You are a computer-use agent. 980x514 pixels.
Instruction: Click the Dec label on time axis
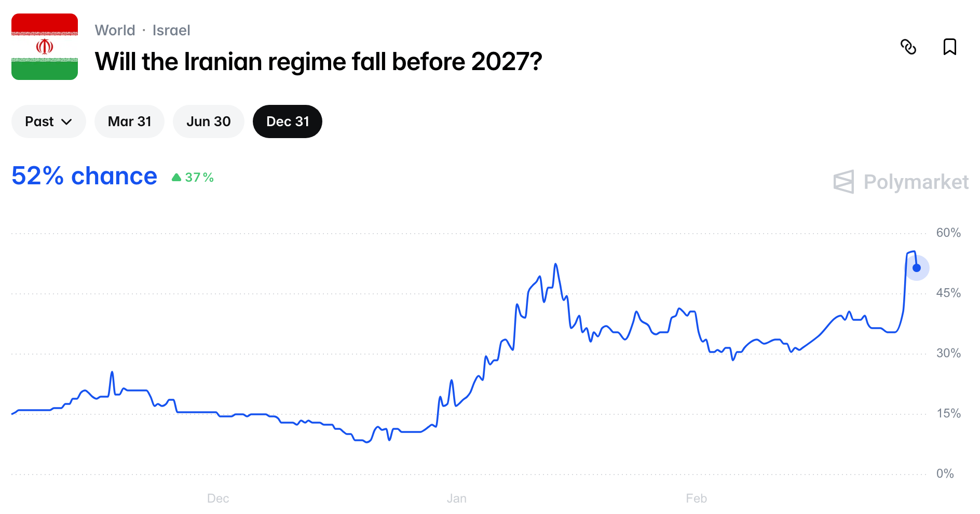tap(218, 498)
